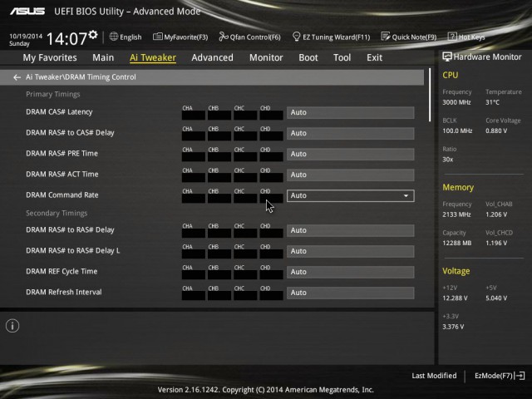Click Last Modified button

click(x=434, y=376)
